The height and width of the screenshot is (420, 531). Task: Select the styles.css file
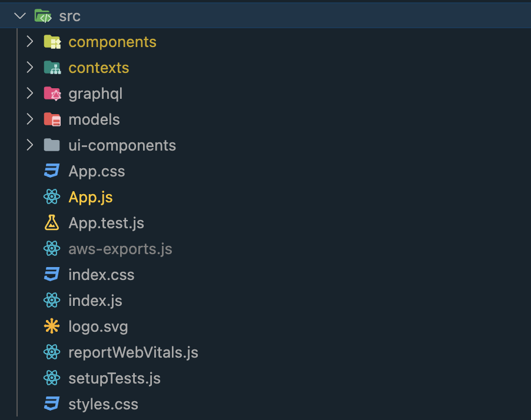click(x=104, y=404)
